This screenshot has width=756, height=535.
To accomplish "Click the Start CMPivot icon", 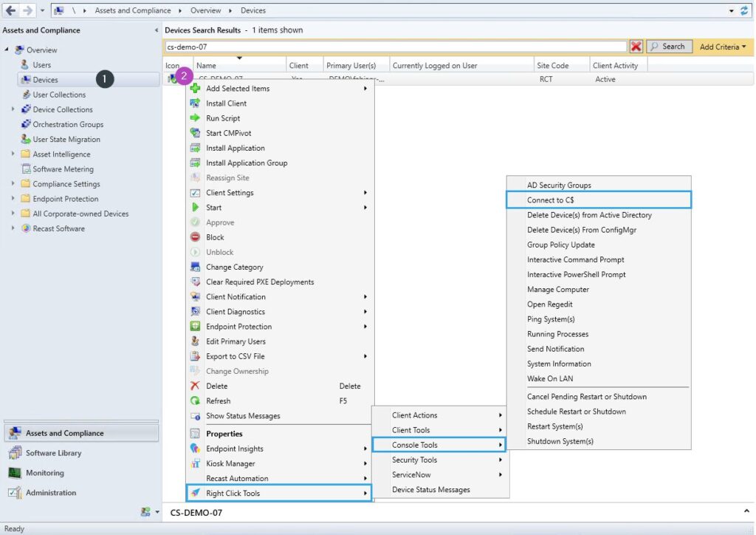I will coord(195,133).
